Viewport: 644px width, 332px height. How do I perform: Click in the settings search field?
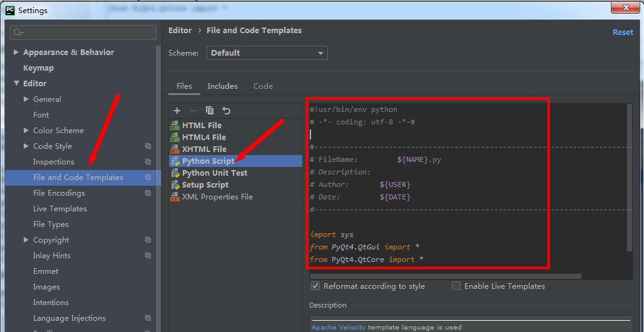click(x=84, y=33)
